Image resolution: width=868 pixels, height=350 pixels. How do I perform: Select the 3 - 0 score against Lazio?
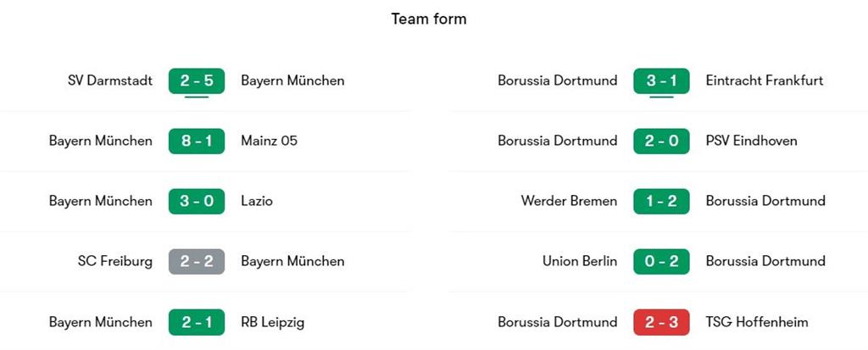click(x=197, y=202)
